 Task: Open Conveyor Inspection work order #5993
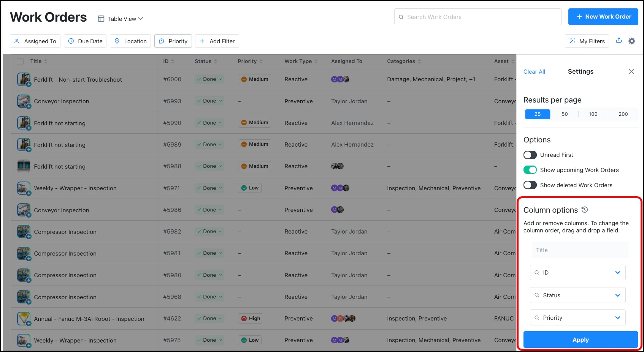(62, 101)
